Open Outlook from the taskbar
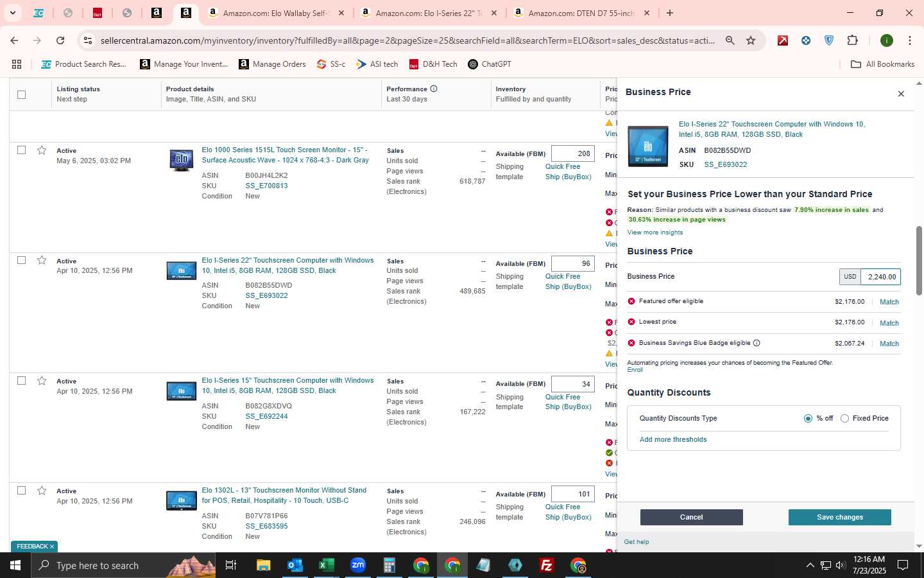 pyautogui.click(x=295, y=565)
